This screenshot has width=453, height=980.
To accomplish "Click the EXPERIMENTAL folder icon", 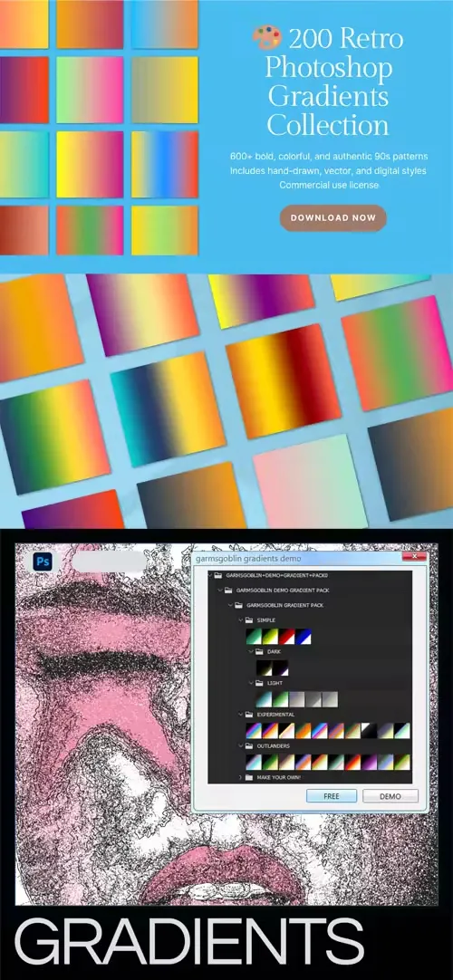I will [x=248, y=715].
